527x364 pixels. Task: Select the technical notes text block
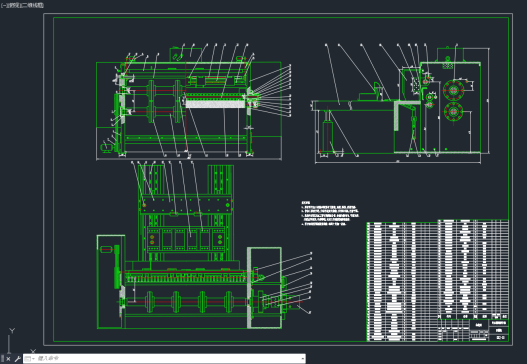point(330,213)
